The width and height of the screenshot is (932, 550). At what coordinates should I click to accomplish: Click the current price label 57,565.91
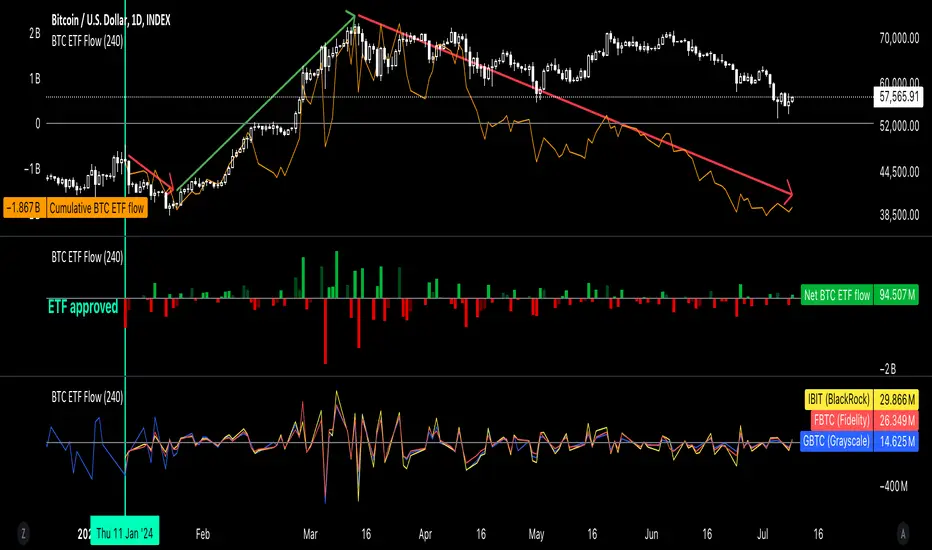(898, 96)
